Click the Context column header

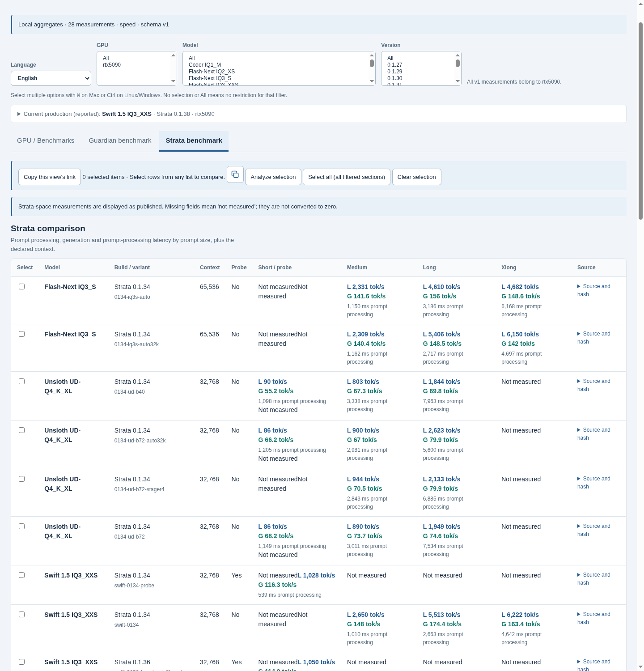[x=210, y=268]
